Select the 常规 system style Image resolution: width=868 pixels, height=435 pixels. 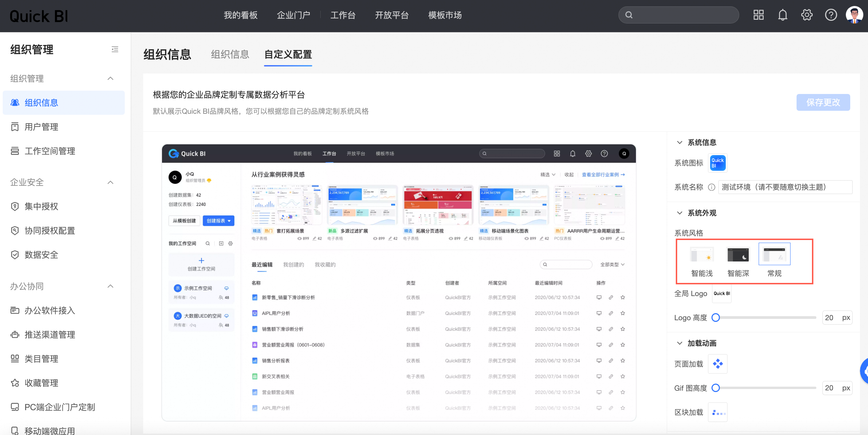click(774, 255)
